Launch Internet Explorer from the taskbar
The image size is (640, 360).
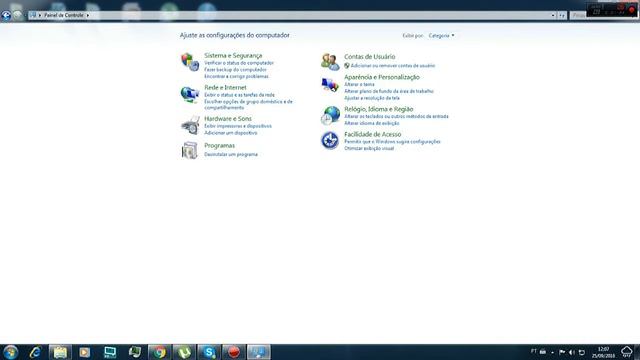35,352
